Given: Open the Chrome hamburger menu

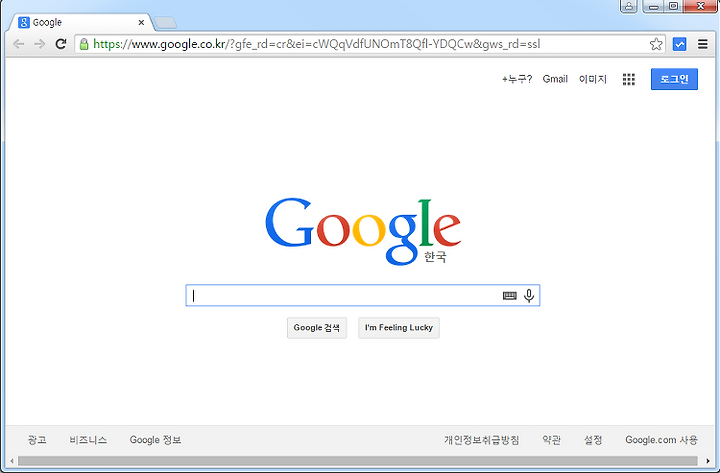Looking at the screenshot, I should [703, 44].
